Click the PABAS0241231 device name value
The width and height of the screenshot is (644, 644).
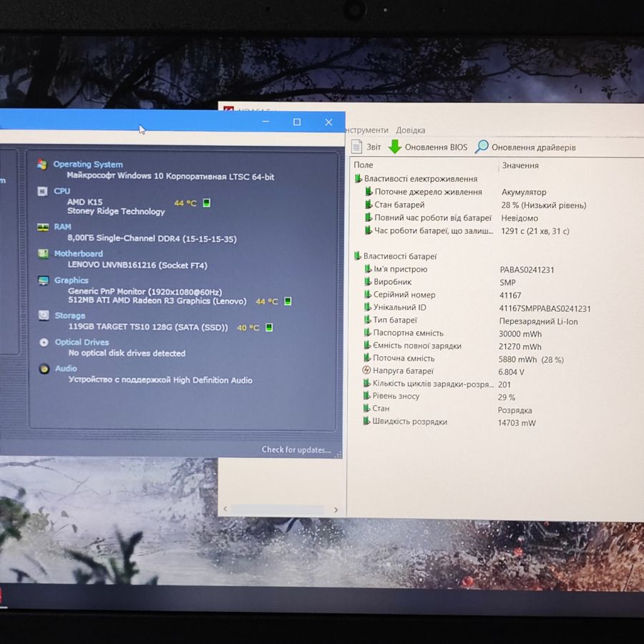(x=527, y=270)
